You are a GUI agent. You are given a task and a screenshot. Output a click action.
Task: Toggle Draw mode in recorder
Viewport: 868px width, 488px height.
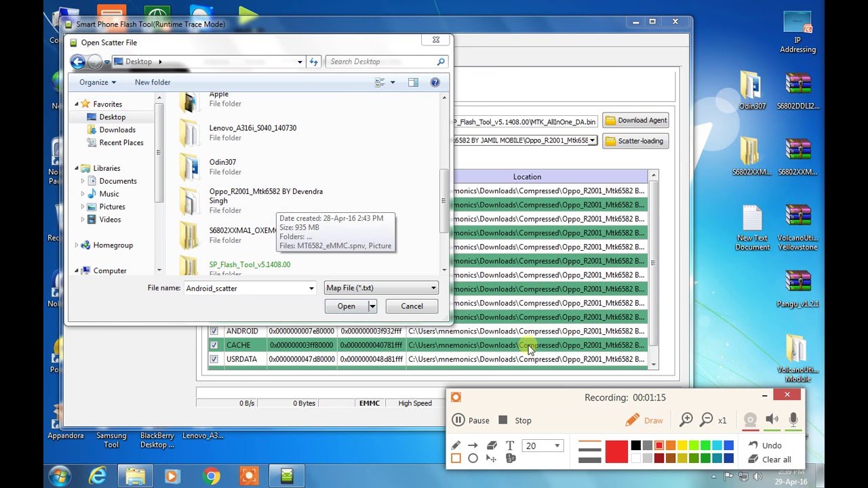[644, 420]
